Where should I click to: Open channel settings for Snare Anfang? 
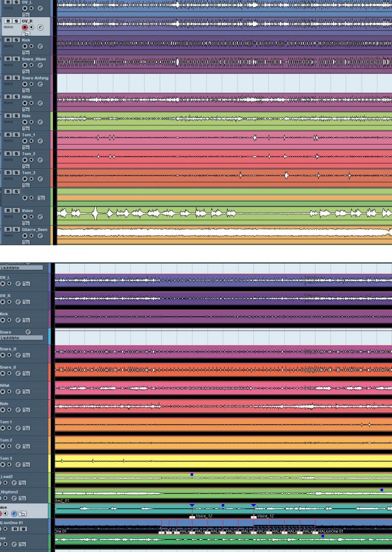point(40,84)
